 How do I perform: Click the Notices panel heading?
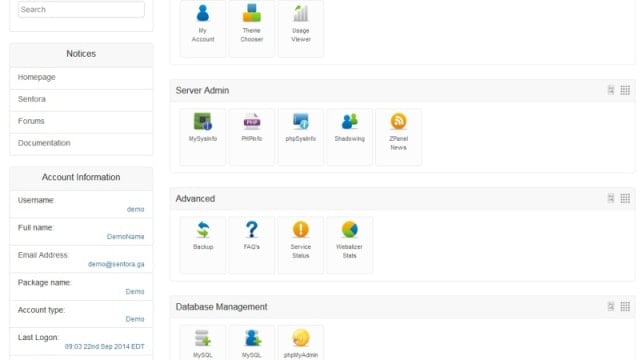click(x=81, y=54)
